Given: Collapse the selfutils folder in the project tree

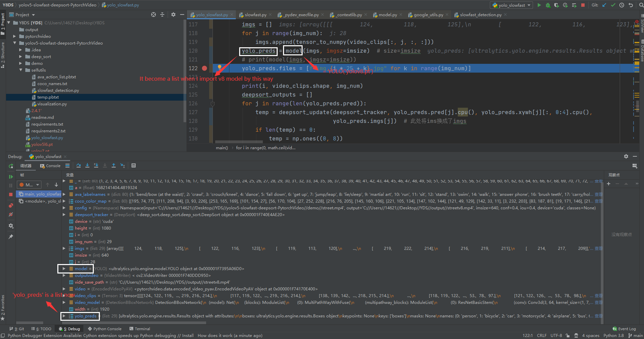Looking at the screenshot, I should click(21, 70).
